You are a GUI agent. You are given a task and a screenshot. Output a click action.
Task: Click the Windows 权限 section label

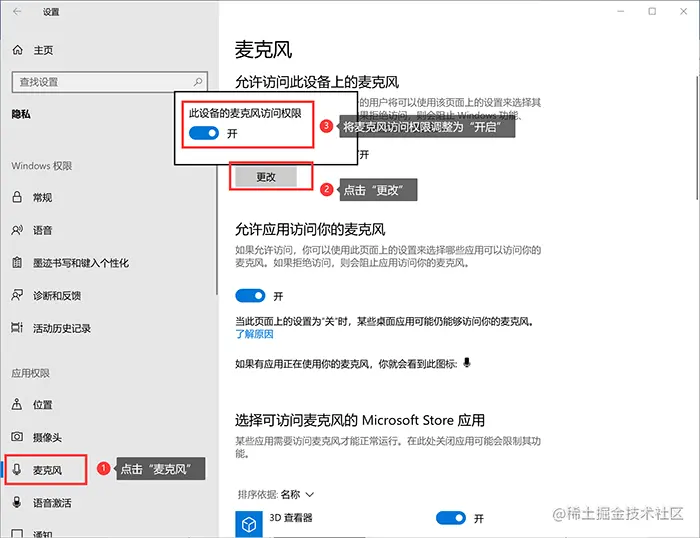click(x=42, y=166)
